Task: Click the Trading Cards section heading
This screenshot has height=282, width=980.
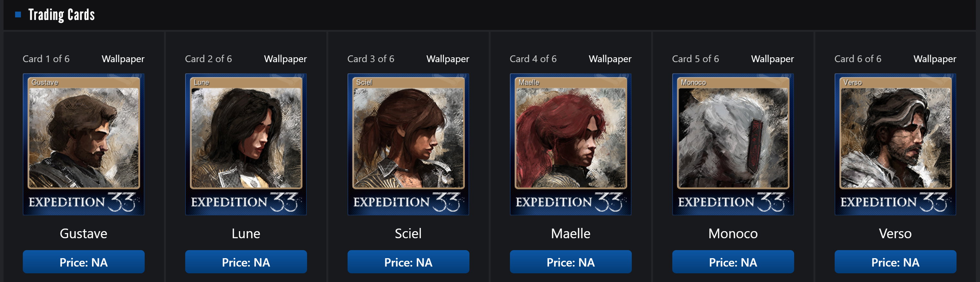Action: [62, 15]
